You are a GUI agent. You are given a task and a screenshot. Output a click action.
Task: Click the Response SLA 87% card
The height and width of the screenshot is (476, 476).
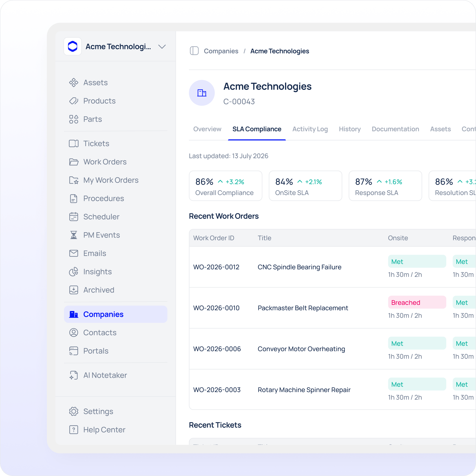click(x=385, y=186)
